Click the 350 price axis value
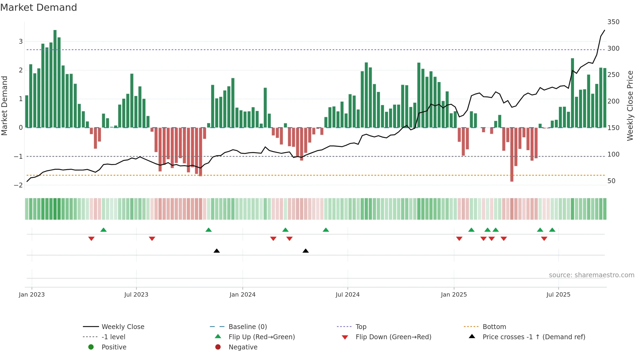 (x=613, y=22)
